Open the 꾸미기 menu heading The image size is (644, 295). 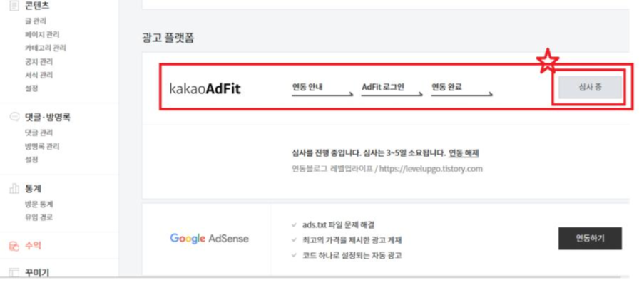(37, 272)
